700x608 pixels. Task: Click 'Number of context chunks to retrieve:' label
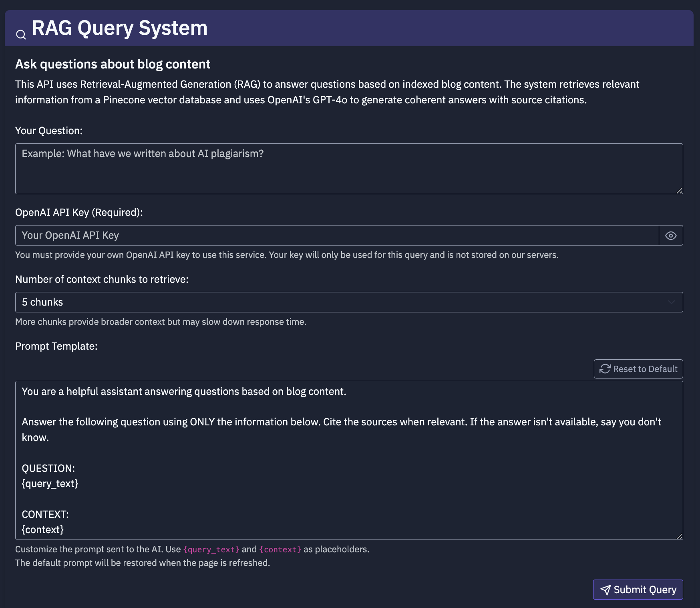click(x=102, y=279)
